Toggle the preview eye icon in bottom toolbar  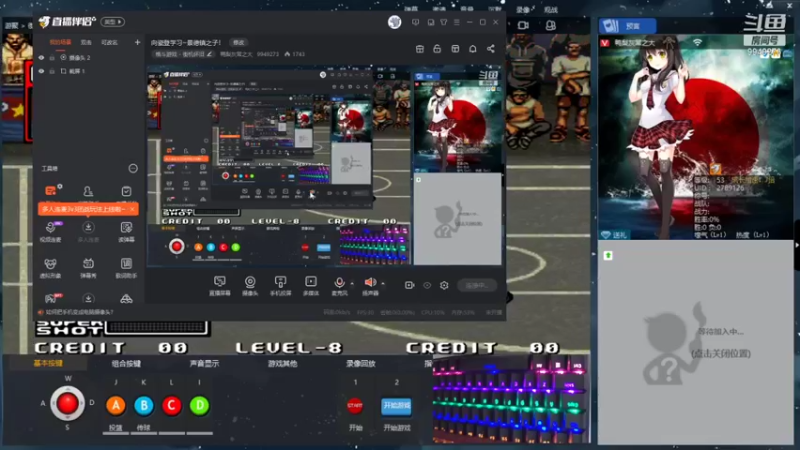(427, 285)
